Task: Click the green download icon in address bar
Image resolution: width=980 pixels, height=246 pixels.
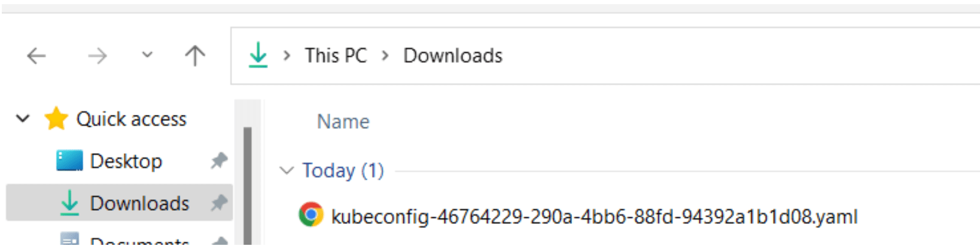Action: click(258, 55)
